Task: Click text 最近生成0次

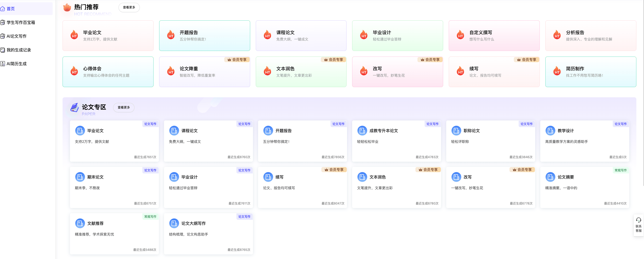Action: [618, 157]
